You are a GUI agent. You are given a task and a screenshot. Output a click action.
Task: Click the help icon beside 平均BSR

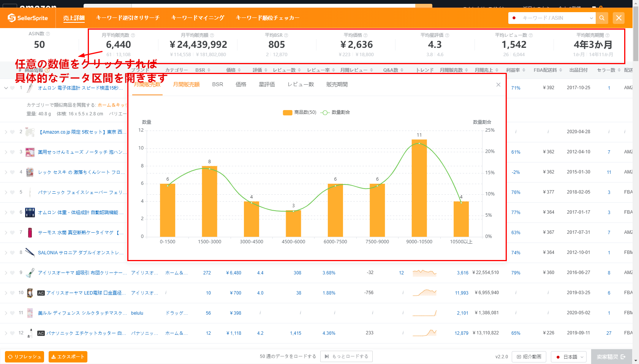coord(286,35)
